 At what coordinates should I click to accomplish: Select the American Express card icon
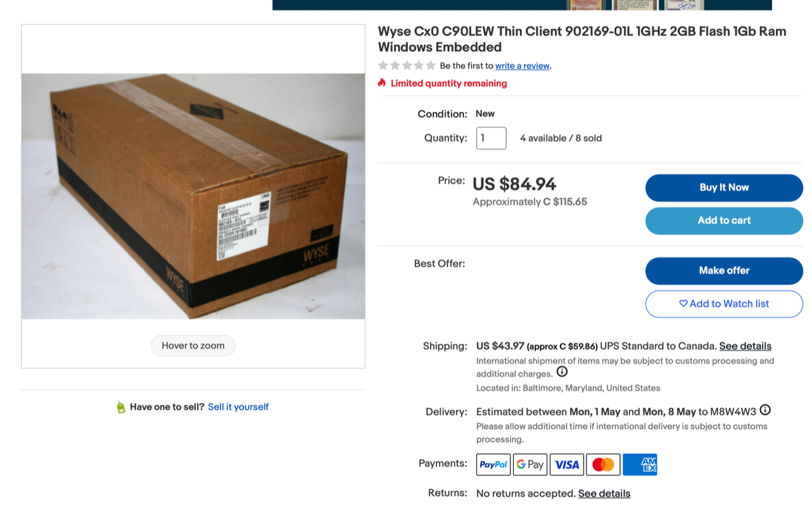point(640,465)
